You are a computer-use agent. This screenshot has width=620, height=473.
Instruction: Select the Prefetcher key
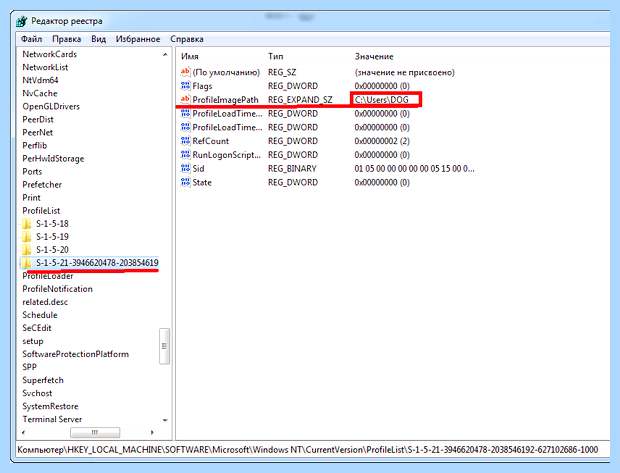pos(42,185)
